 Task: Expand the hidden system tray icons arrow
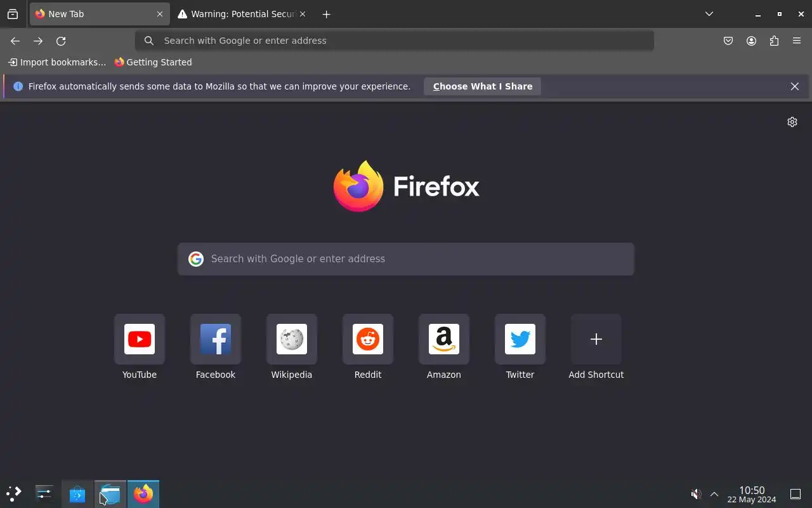click(714, 494)
